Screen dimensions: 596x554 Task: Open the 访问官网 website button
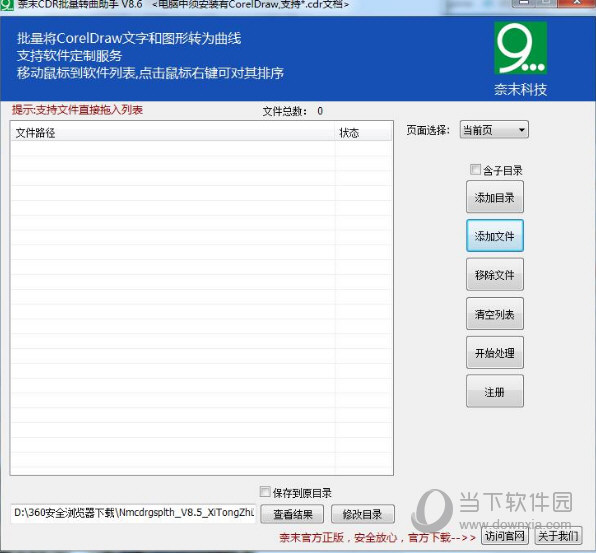coord(505,536)
